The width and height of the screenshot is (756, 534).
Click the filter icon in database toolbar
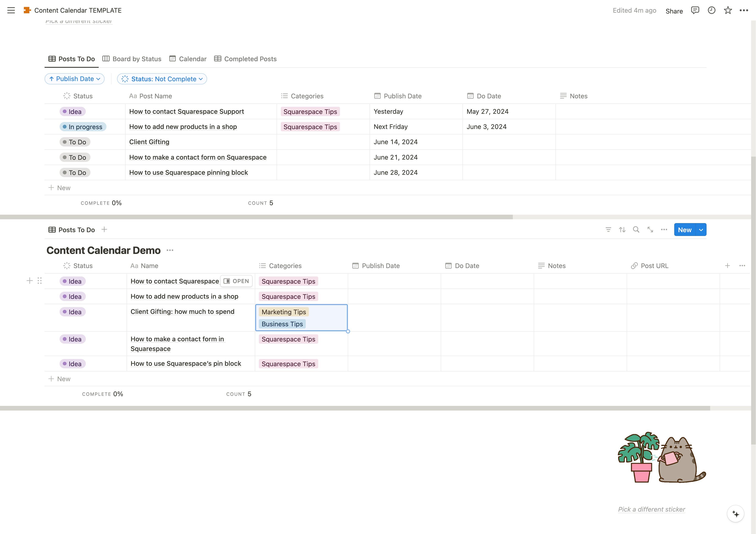[608, 230]
